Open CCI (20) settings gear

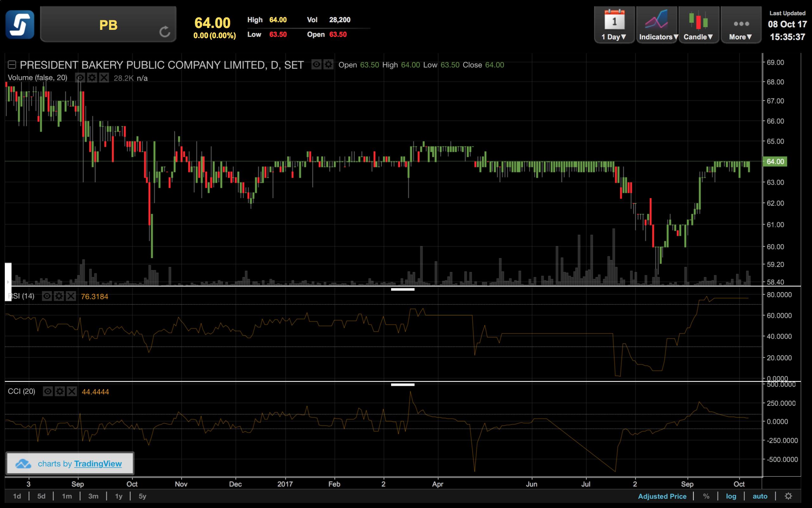click(60, 391)
